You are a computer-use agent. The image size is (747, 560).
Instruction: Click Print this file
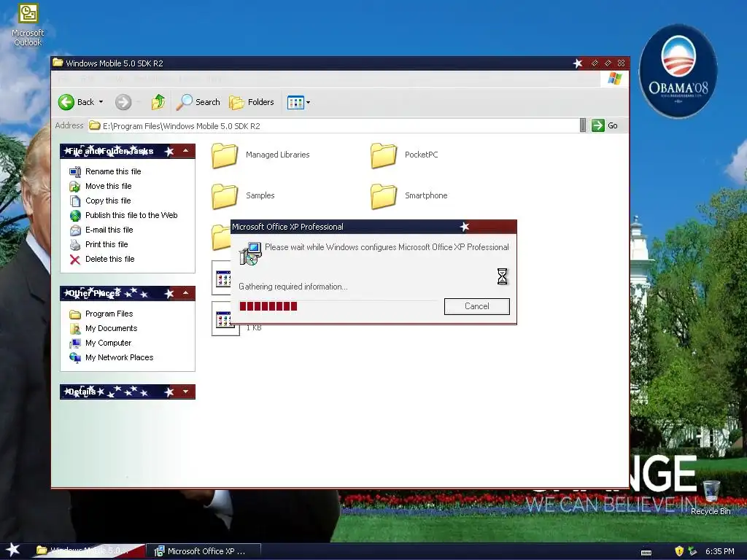tap(107, 244)
